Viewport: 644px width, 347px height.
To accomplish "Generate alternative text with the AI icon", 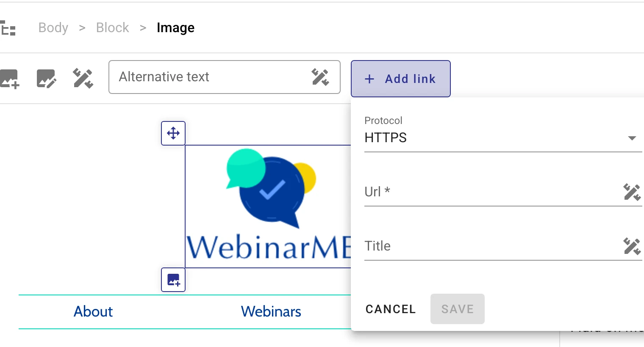I will 321,77.
